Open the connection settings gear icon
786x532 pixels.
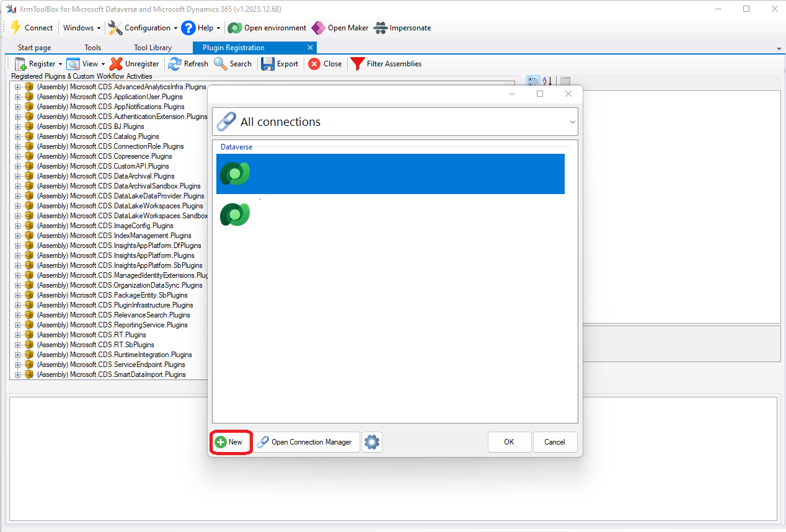(x=371, y=441)
